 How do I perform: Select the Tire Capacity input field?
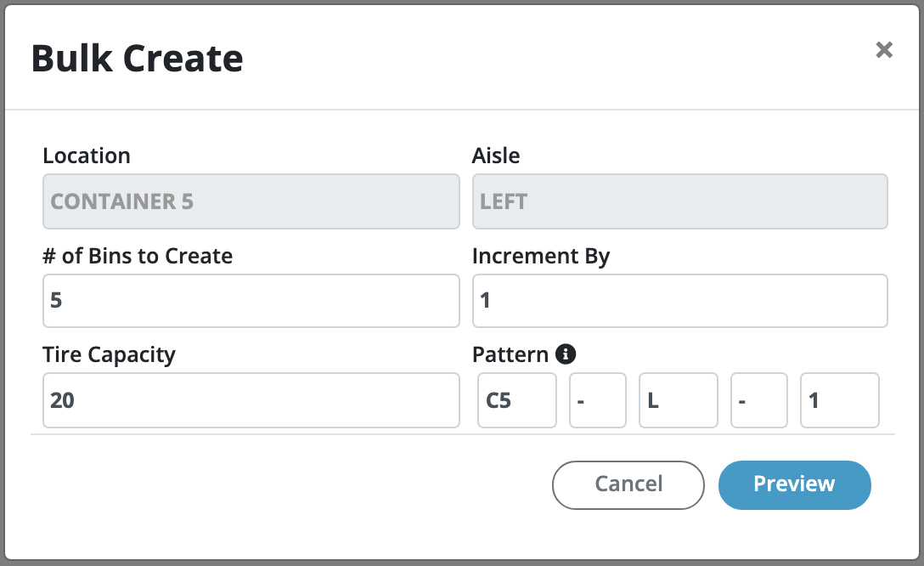(251, 400)
